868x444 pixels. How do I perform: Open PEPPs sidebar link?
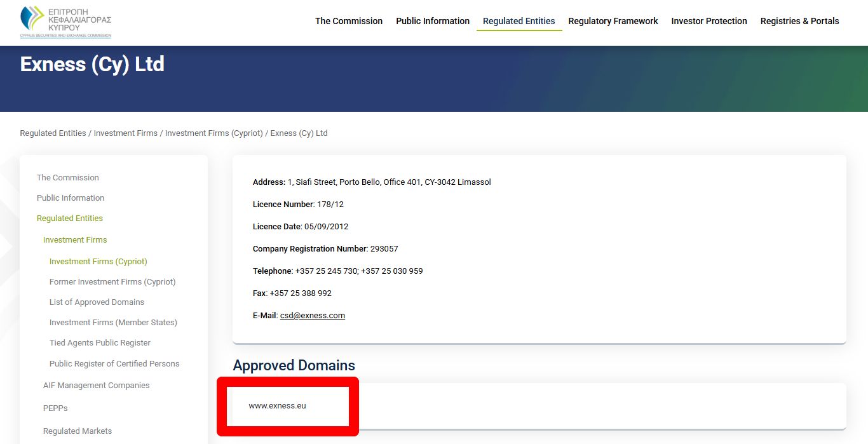tap(55, 408)
